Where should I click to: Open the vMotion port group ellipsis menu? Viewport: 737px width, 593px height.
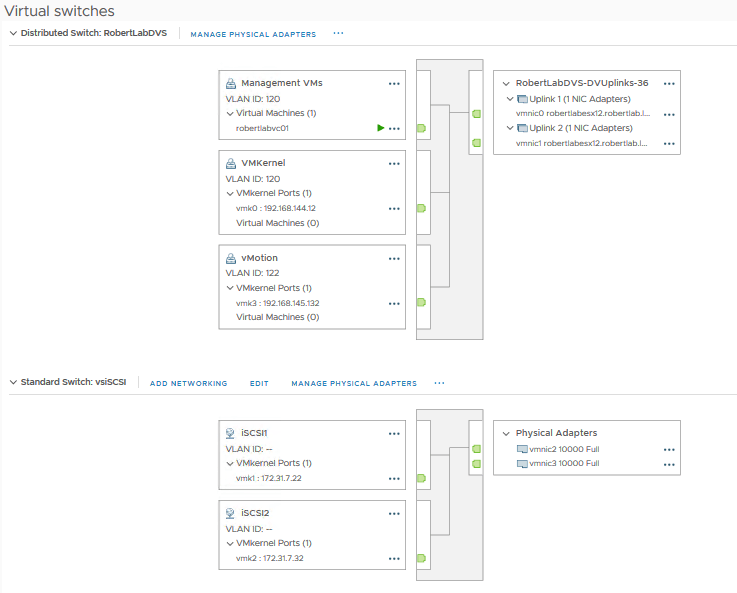coord(394,258)
